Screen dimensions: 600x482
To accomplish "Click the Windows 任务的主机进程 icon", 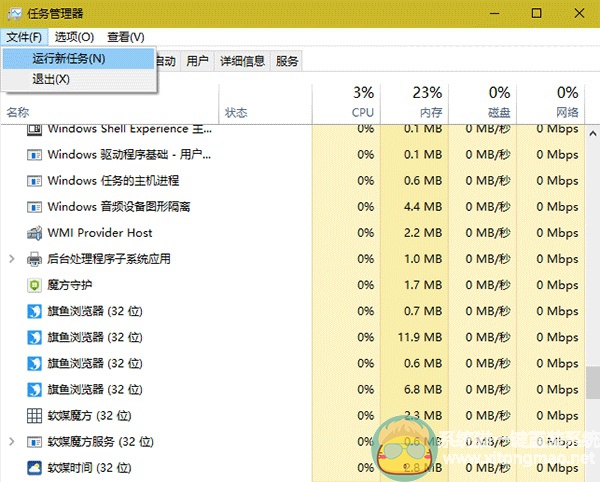I will tap(34, 181).
